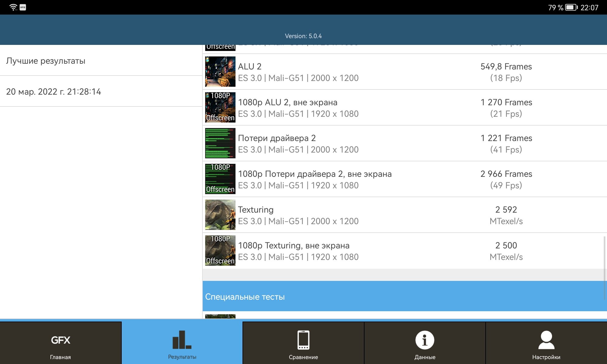This screenshot has height=364, width=607.
Task: Select 1080p Texturing, вне экрана title
Action: [294, 245]
